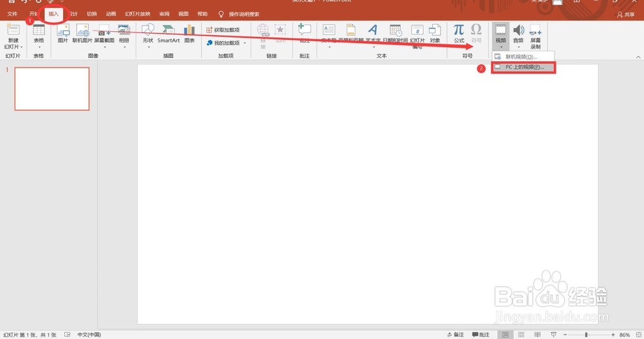
Task: Click the zoom out minus button
Action: tap(565, 334)
